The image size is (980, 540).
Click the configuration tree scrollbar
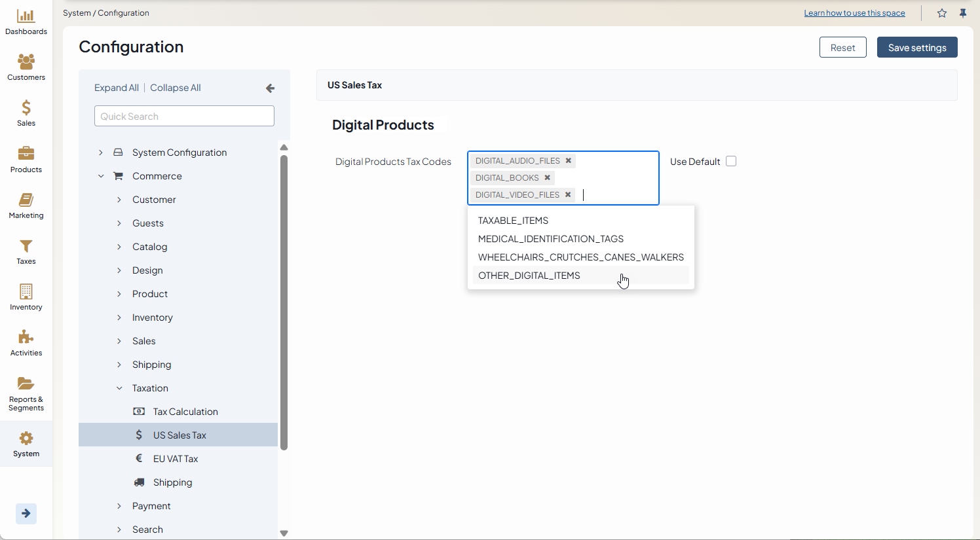click(x=284, y=301)
